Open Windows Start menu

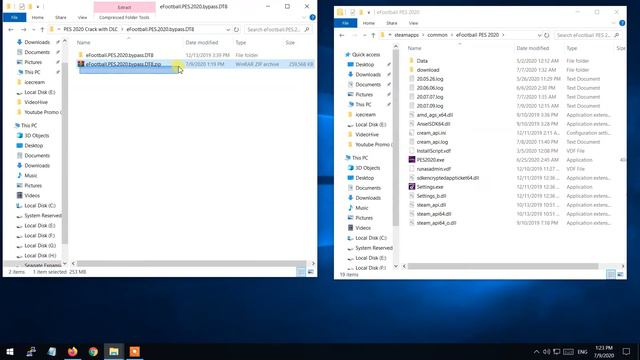tap(10, 351)
